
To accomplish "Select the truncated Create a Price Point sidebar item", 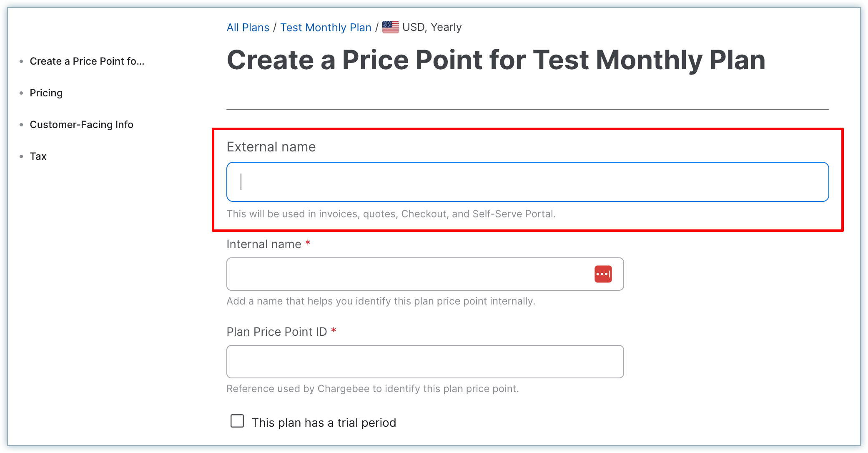I will (x=87, y=61).
